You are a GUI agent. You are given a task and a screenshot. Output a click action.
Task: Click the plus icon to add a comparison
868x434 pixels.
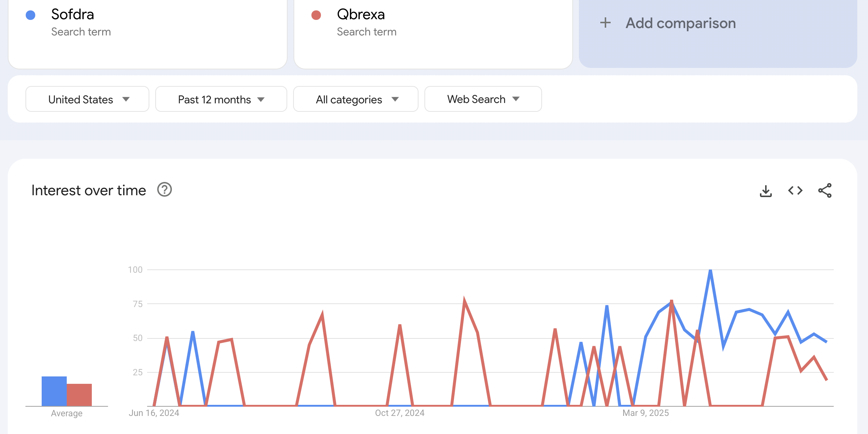point(605,23)
